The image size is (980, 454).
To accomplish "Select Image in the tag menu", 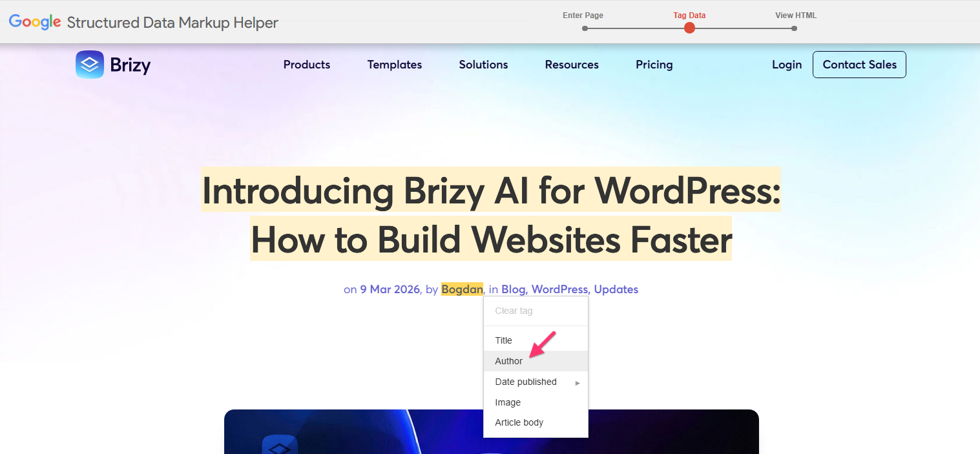I will (x=536, y=402).
